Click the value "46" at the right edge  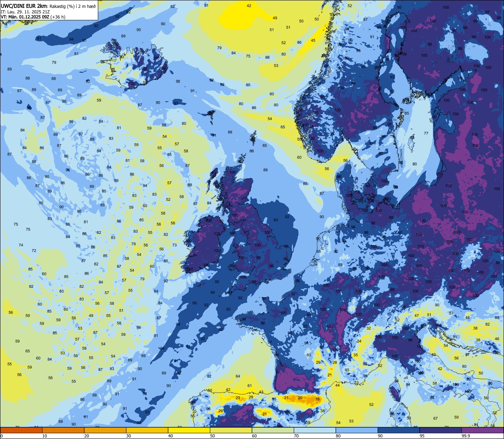(x=497, y=339)
